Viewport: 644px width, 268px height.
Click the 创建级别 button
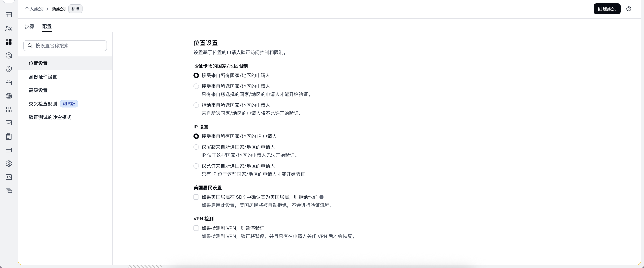(607, 9)
